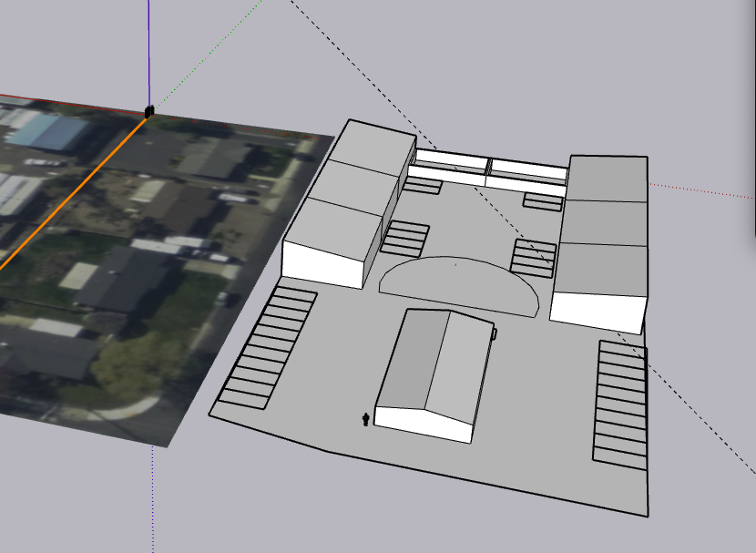Click the small box on the central building's side
The width and height of the screenshot is (756, 553).
(494, 334)
